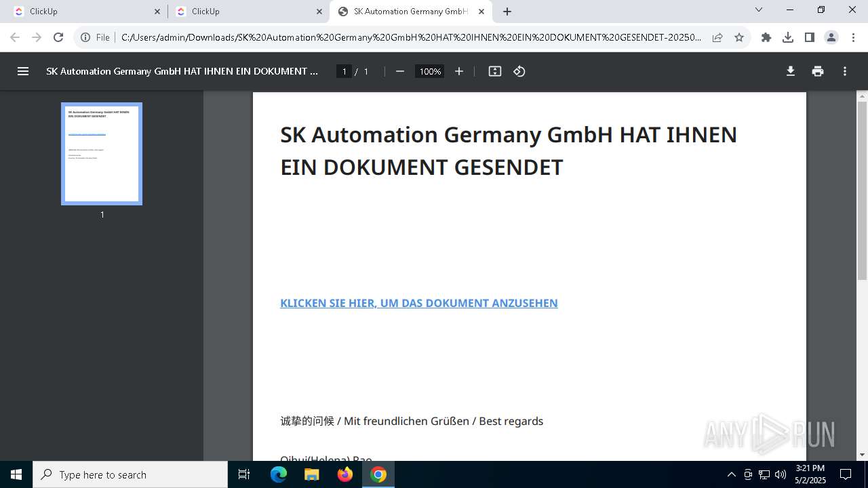
Task: Show hidden system tray icons
Action: point(731,474)
